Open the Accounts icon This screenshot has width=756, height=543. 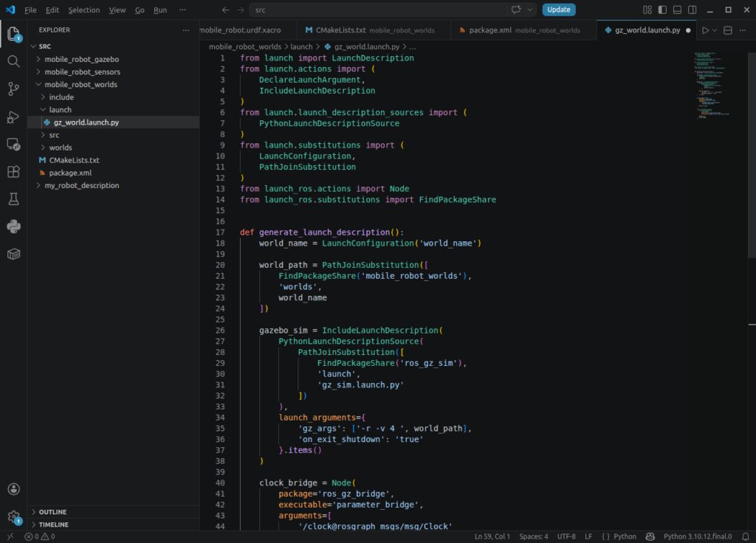tap(13, 489)
